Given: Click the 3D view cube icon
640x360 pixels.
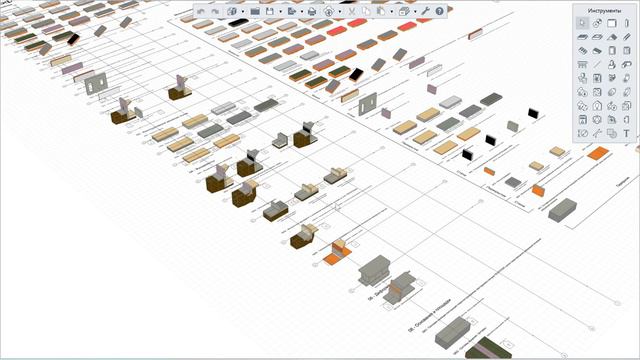Looking at the screenshot, I should [232, 11].
